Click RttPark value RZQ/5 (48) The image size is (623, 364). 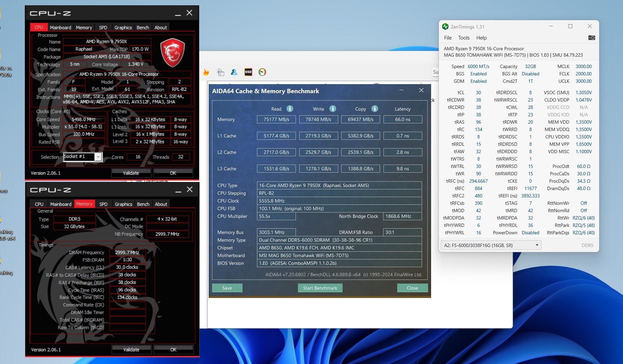(584, 225)
